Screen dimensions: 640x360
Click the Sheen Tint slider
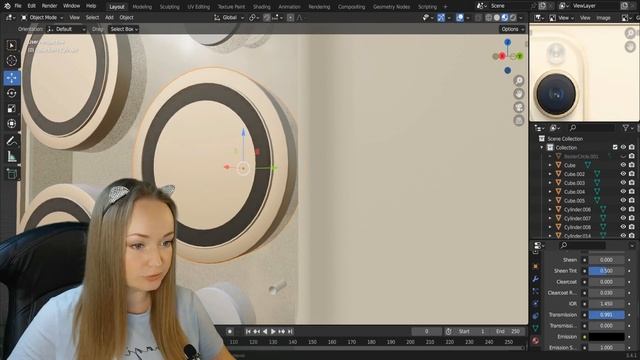(607, 271)
